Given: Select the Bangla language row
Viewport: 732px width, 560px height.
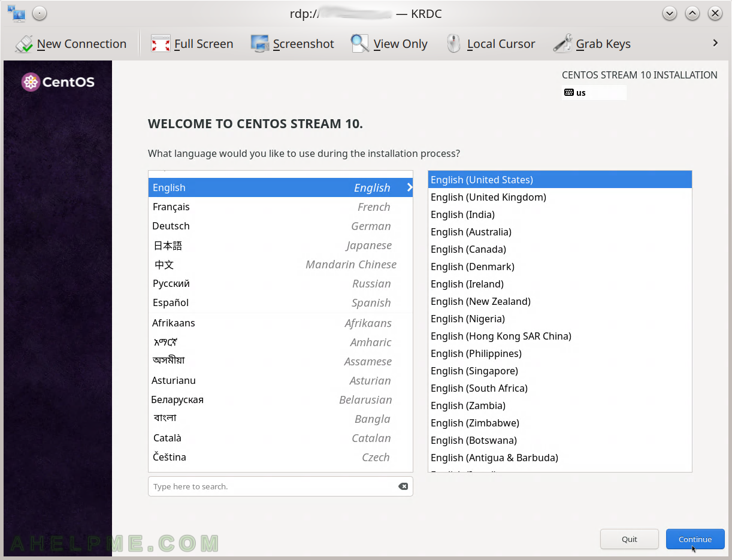Looking at the screenshot, I should click(x=280, y=419).
